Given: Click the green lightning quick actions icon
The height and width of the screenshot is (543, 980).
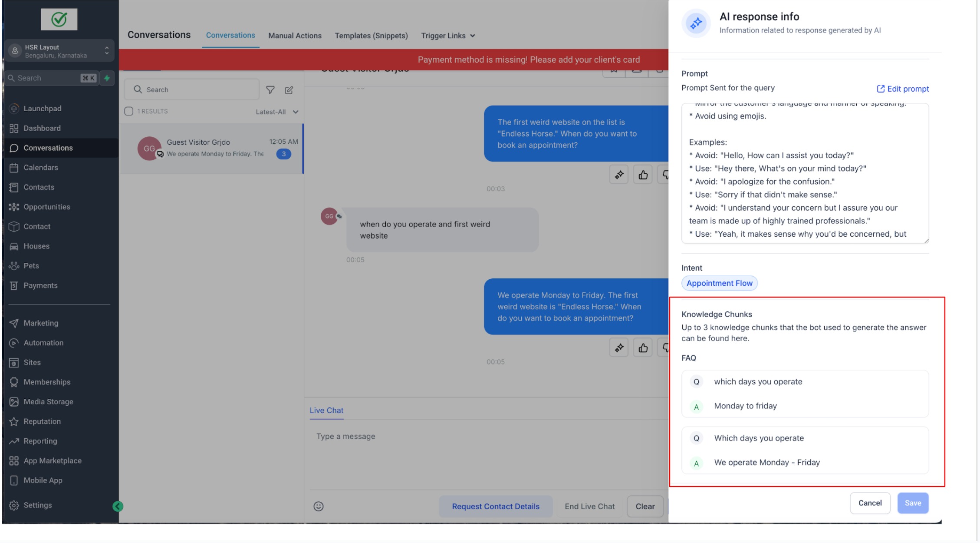Looking at the screenshot, I should (107, 78).
